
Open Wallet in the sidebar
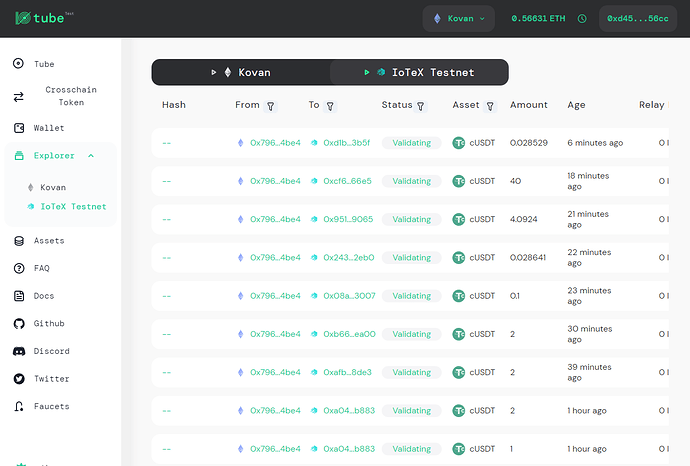coord(49,128)
